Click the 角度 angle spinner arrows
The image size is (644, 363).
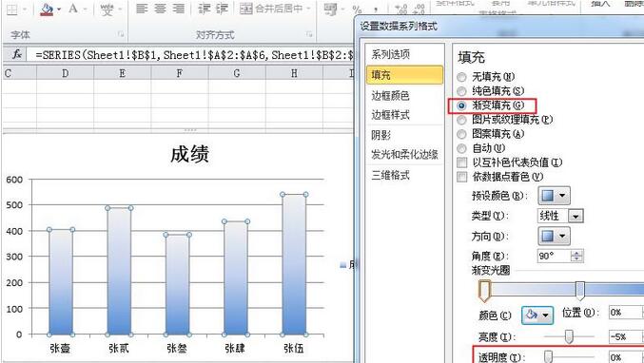point(577,256)
